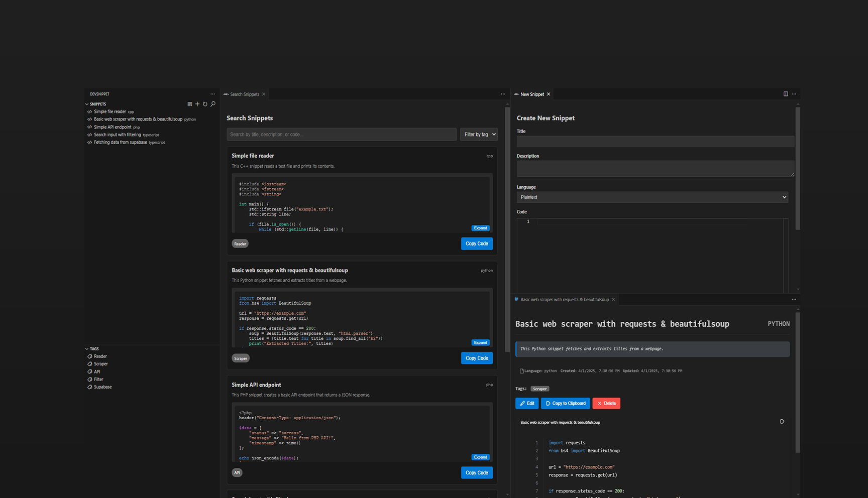Open the Language dropdown set to Plaintext
The image size is (868, 498).
point(652,197)
